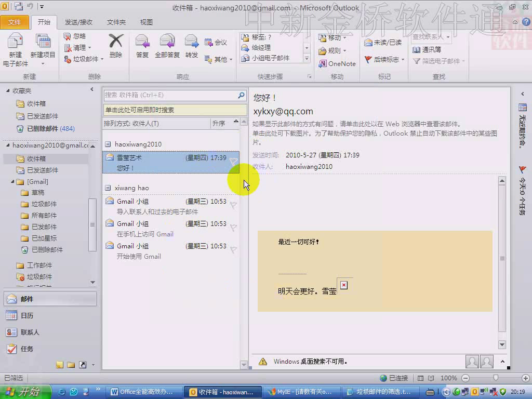Collapse the xiwang hao message group
Screen dimensions: 532x399
pos(108,188)
